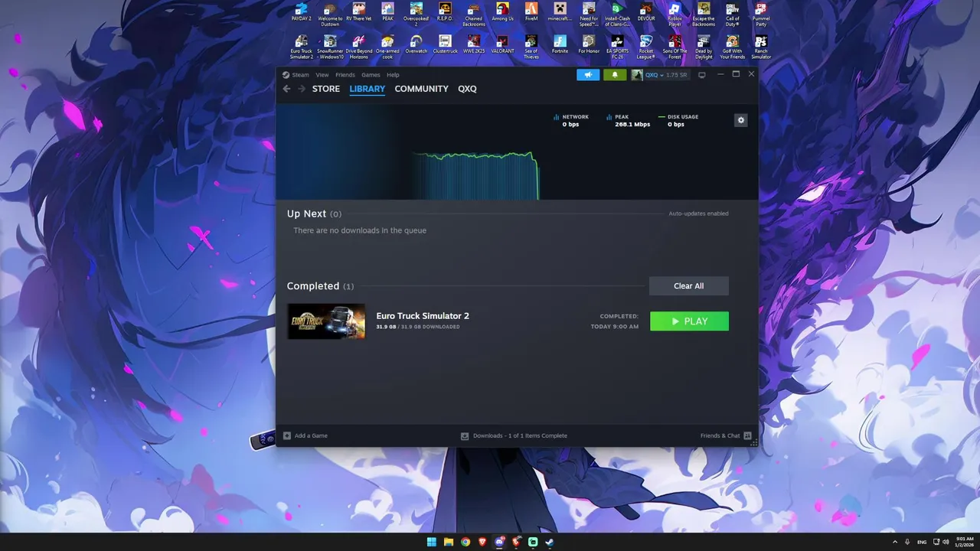Open Steam notifications bell

point(614,75)
